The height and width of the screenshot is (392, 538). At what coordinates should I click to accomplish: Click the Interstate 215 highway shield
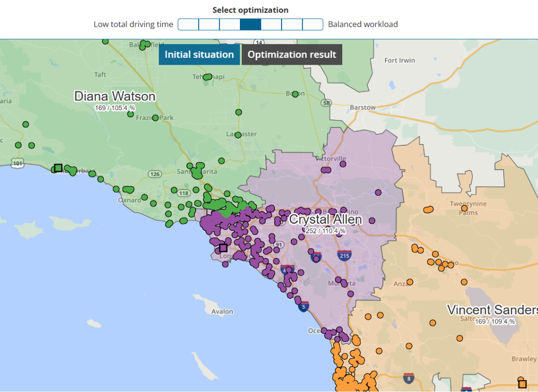coord(344,255)
